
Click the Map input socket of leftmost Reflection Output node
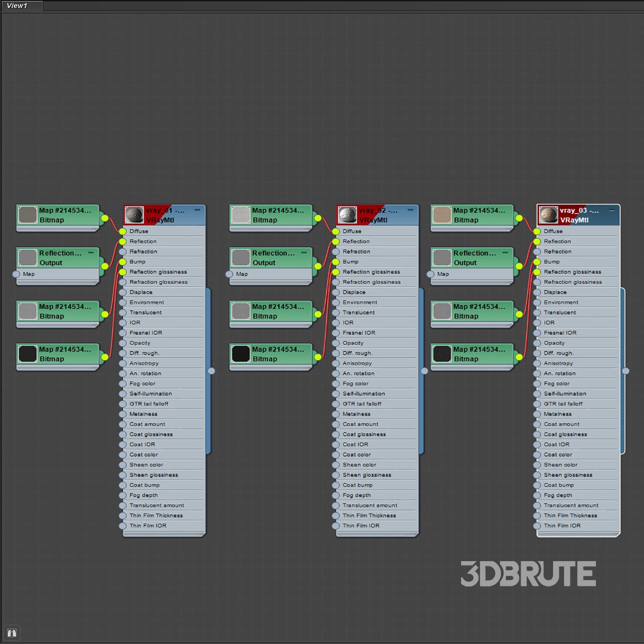(x=16, y=274)
